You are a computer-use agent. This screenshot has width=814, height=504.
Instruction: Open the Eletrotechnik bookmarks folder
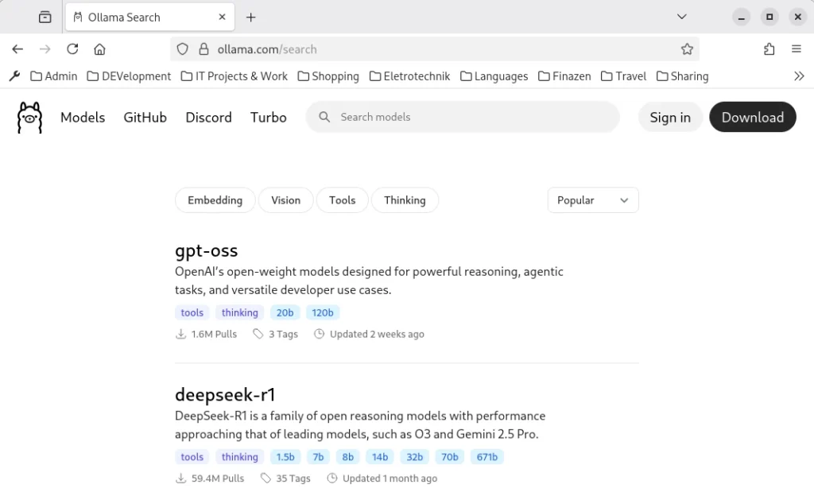(409, 76)
